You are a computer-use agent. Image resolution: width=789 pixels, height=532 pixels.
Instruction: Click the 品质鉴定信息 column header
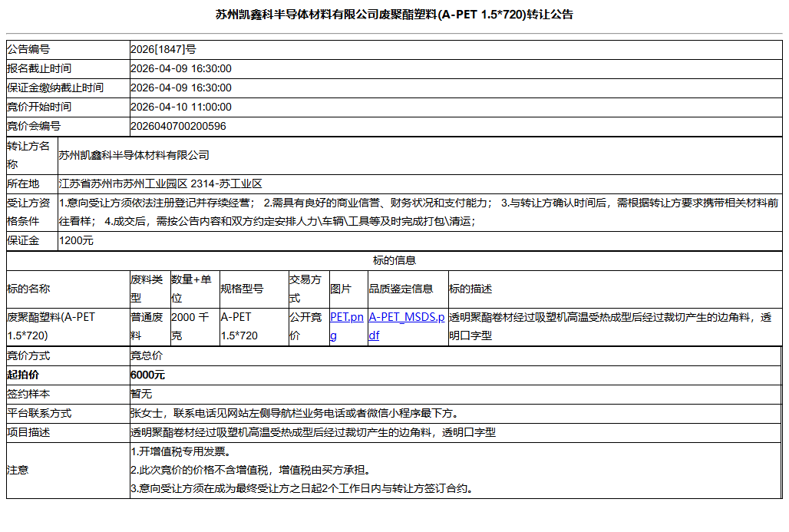pyautogui.click(x=401, y=289)
